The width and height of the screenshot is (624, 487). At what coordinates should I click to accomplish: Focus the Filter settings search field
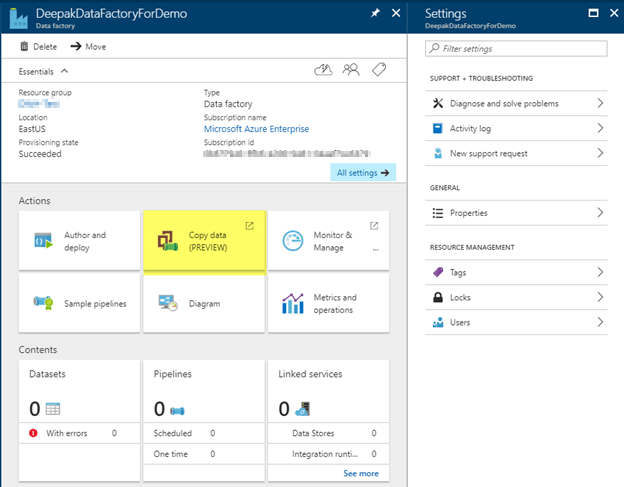coord(516,49)
